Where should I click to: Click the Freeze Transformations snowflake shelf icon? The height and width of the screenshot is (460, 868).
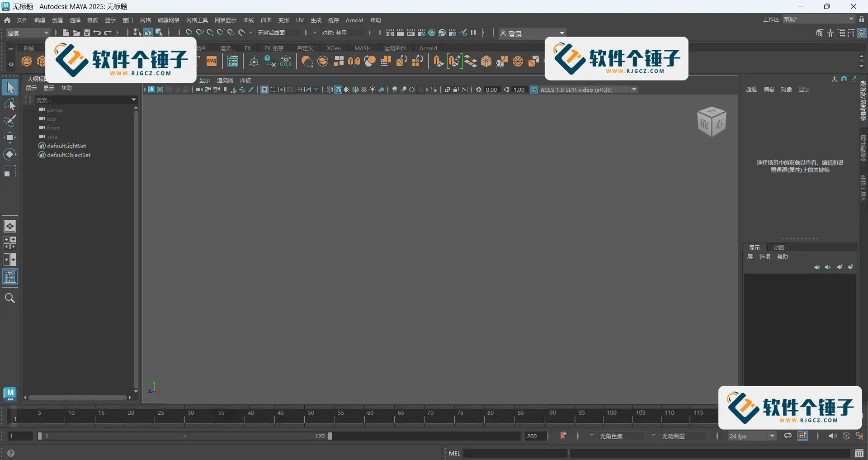pos(286,61)
